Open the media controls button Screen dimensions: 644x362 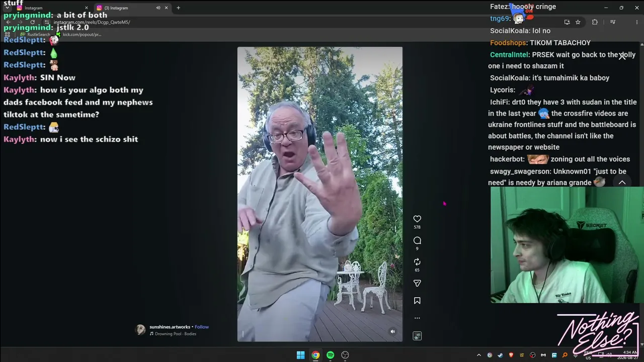[x=613, y=22]
